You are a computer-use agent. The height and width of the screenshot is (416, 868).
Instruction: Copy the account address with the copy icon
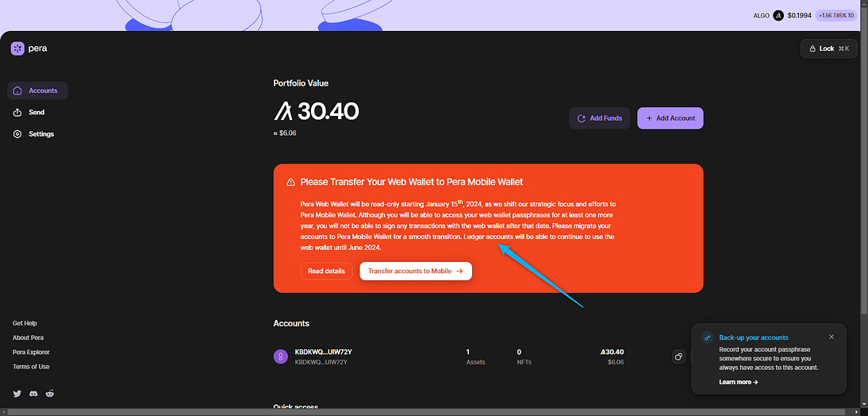[678, 356]
